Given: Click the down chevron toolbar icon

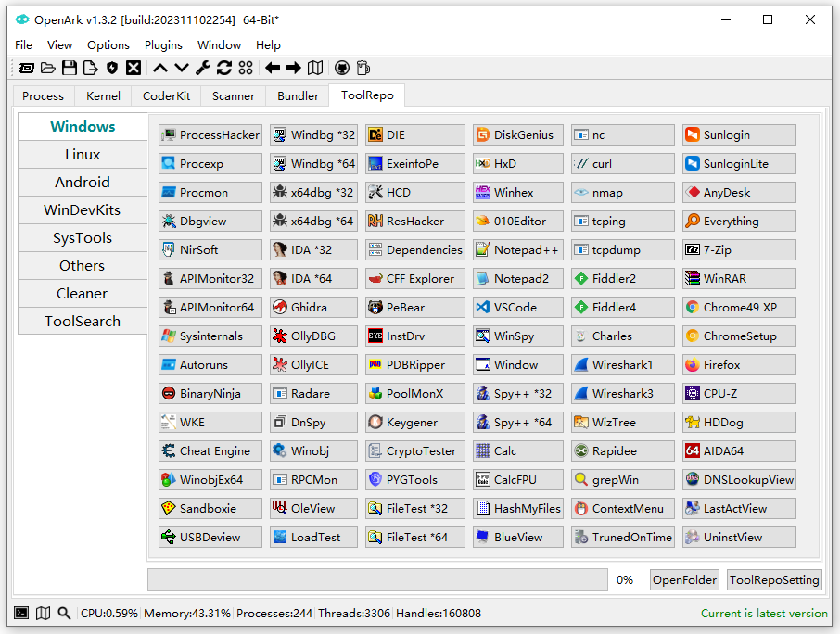Looking at the screenshot, I should (182, 68).
